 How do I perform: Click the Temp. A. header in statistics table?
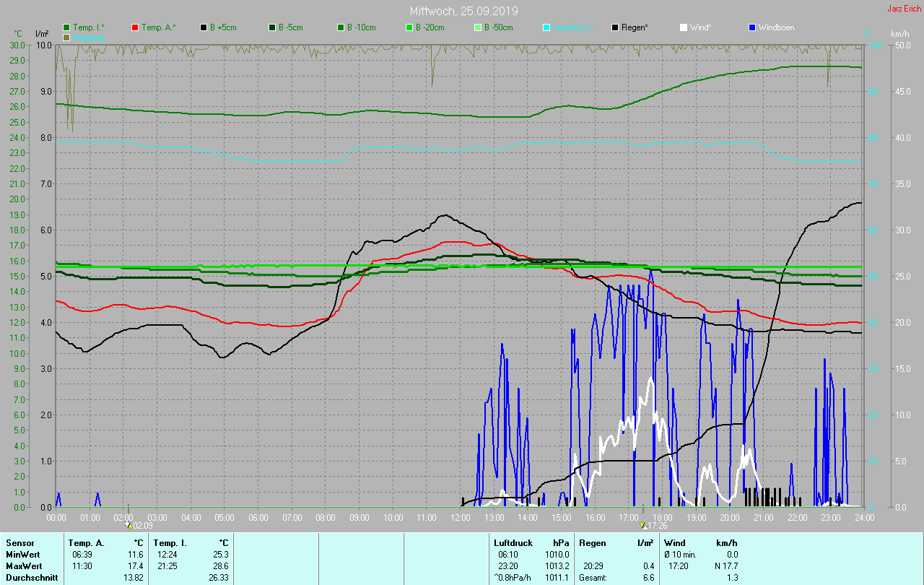pos(86,542)
